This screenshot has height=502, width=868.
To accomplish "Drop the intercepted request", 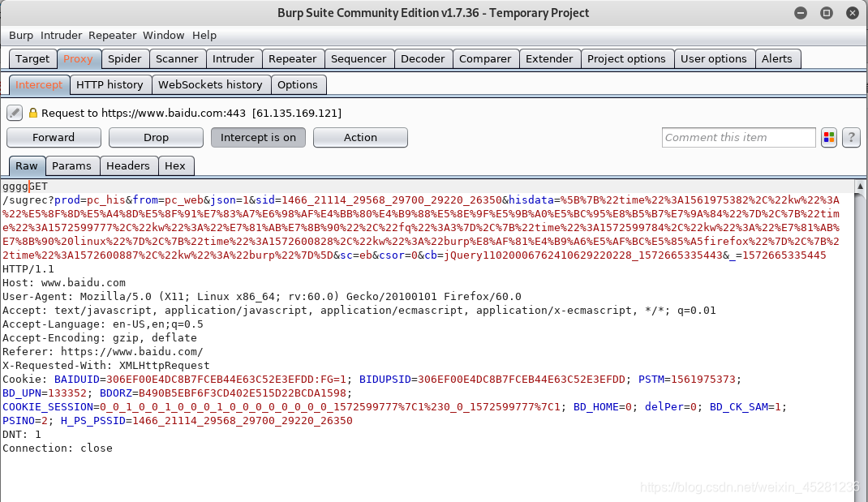I will 156,137.
